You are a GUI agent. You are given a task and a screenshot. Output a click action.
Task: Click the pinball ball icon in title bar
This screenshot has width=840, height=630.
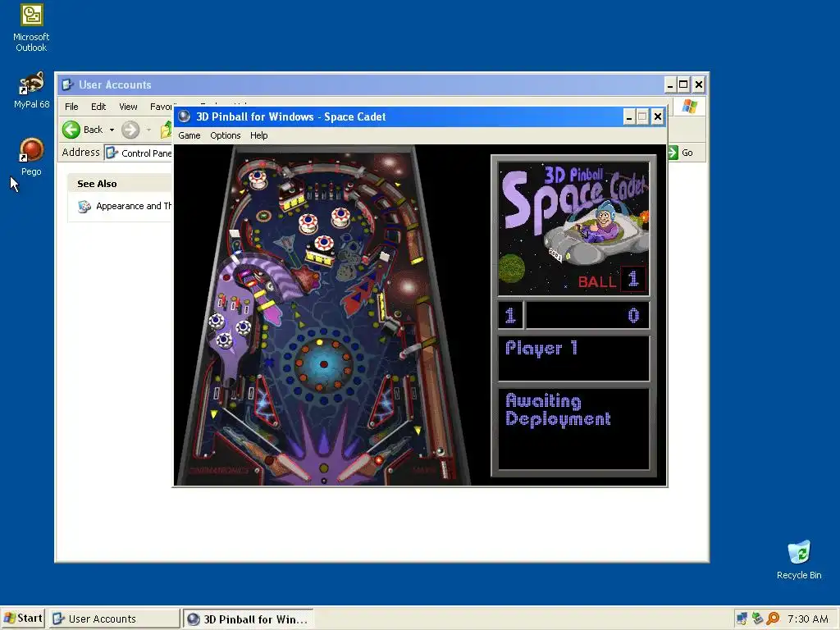click(x=185, y=116)
